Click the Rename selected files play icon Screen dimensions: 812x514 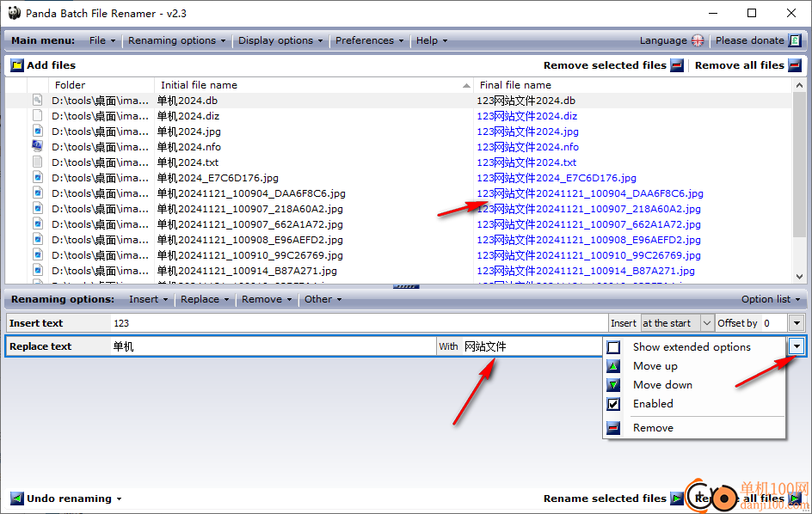[x=677, y=499]
